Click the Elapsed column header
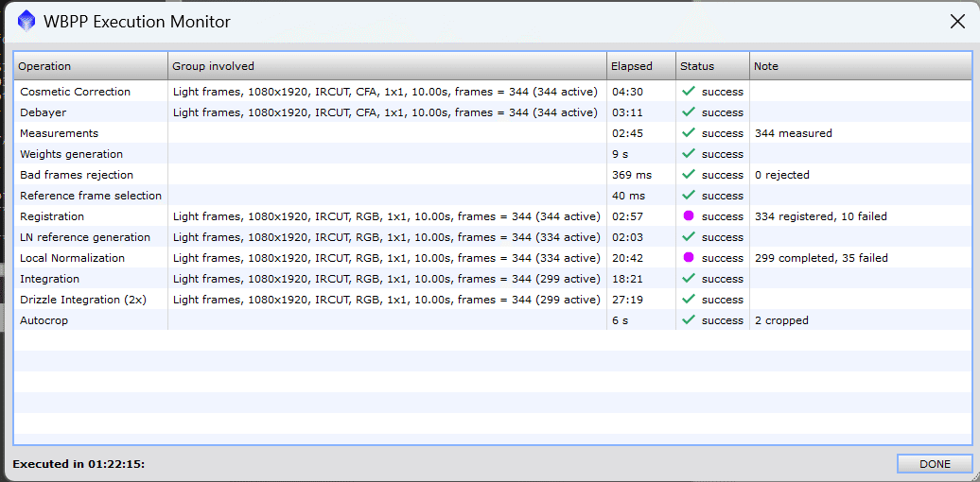This screenshot has height=482, width=980. [640, 66]
